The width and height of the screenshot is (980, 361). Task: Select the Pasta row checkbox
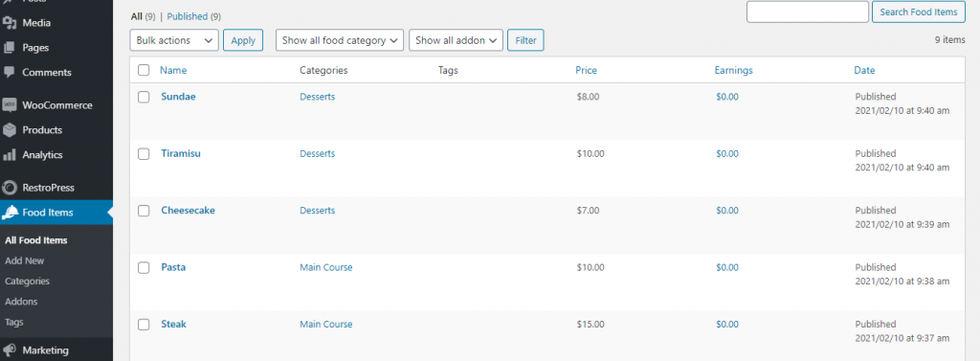[x=144, y=268]
